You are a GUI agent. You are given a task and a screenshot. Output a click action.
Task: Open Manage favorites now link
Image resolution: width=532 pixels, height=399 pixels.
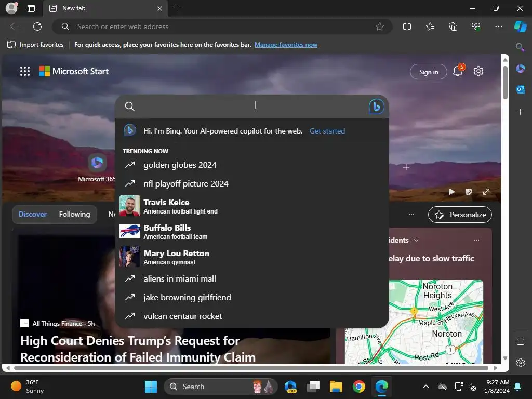(x=286, y=45)
